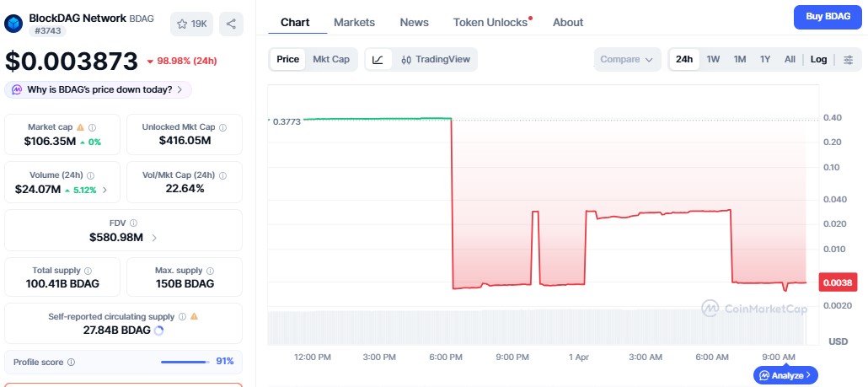This screenshot has width=868, height=387.
Task: Expand Volume (24h) details chevron
Action: (104, 190)
